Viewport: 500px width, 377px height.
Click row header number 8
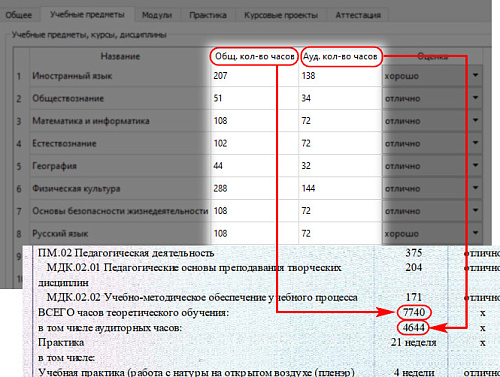(19, 234)
